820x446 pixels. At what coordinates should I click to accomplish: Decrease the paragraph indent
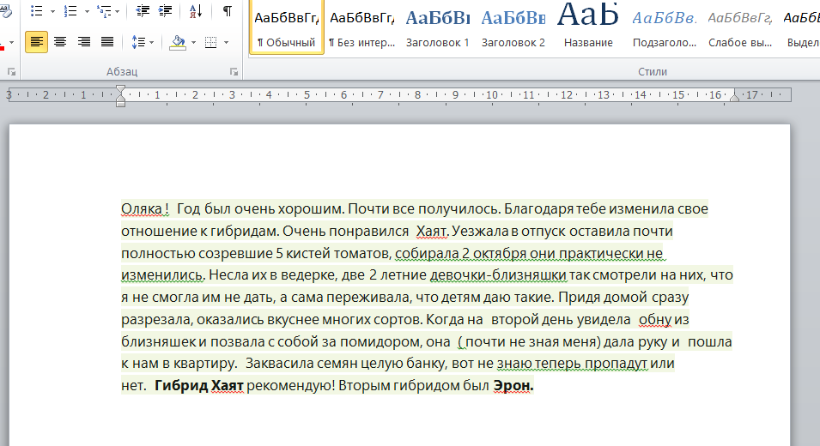[142, 11]
